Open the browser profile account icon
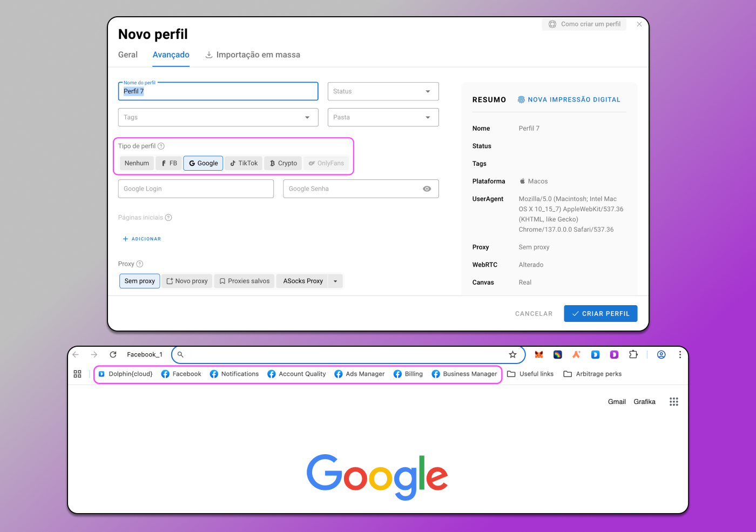The height and width of the screenshot is (532, 756). (x=661, y=355)
